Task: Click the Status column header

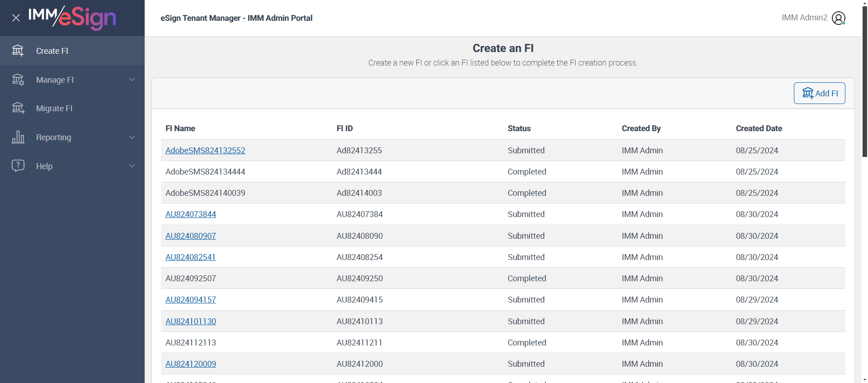Action: click(x=519, y=128)
